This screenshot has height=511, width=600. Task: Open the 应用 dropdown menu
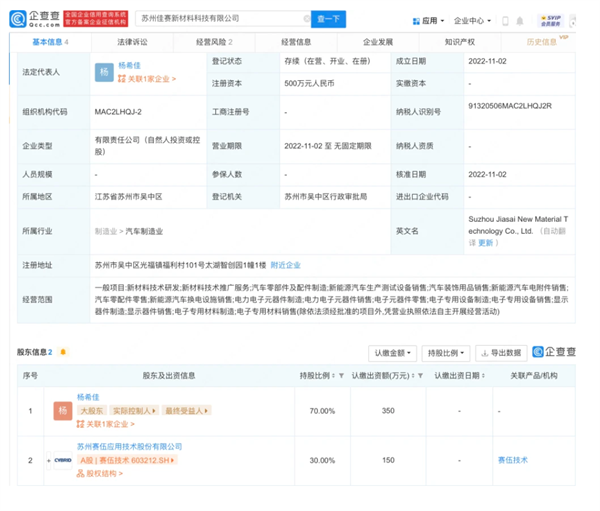(x=428, y=21)
